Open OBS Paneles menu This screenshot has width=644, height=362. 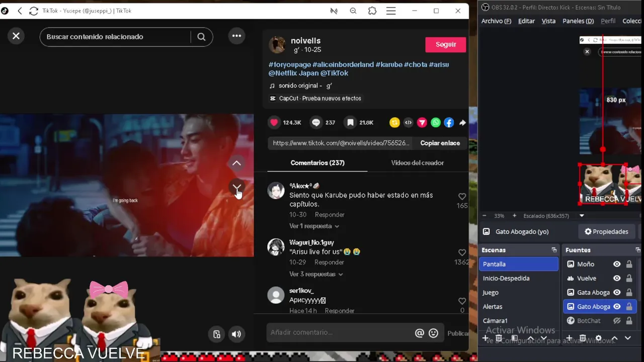coord(578,21)
